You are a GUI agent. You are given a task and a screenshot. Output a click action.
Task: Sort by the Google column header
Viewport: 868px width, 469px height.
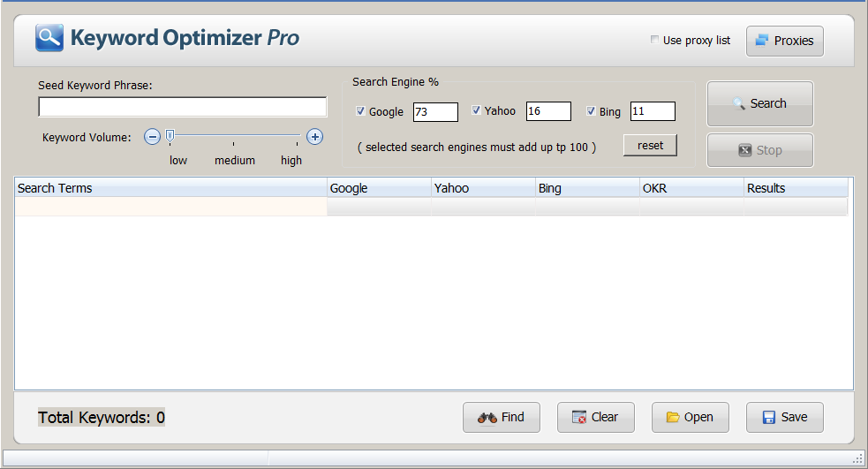pos(379,188)
